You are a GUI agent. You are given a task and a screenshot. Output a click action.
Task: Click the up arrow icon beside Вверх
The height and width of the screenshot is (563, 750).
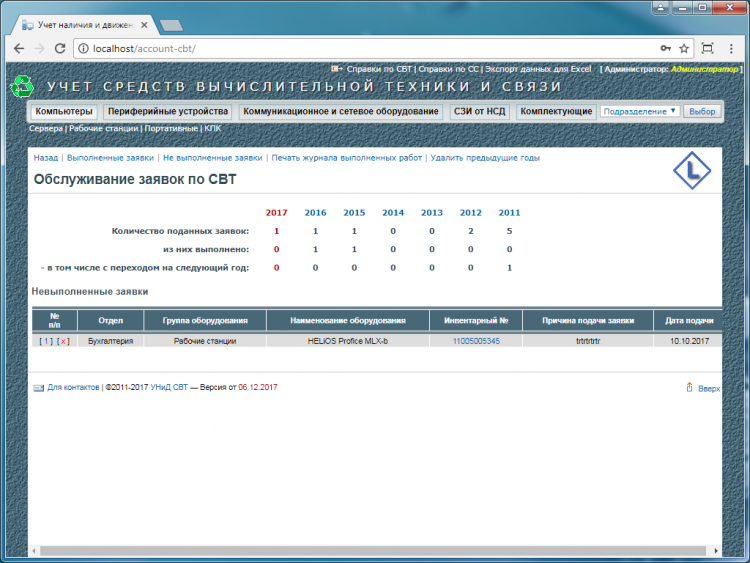[x=689, y=387]
